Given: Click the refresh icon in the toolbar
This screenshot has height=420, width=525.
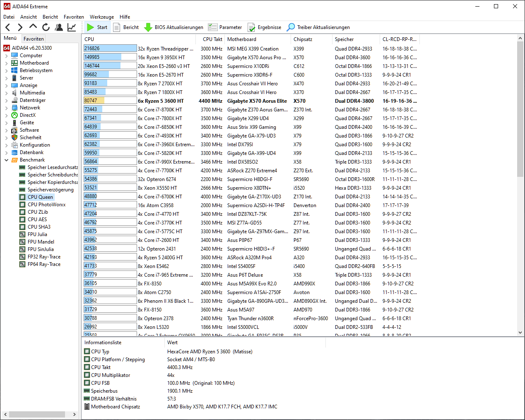Looking at the screenshot, I should pos(46,27).
